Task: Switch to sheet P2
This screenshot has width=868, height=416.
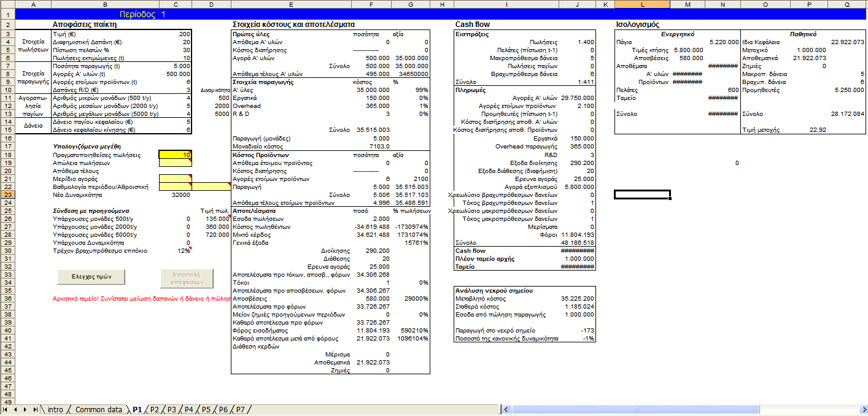Action: click(x=154, y=409)
